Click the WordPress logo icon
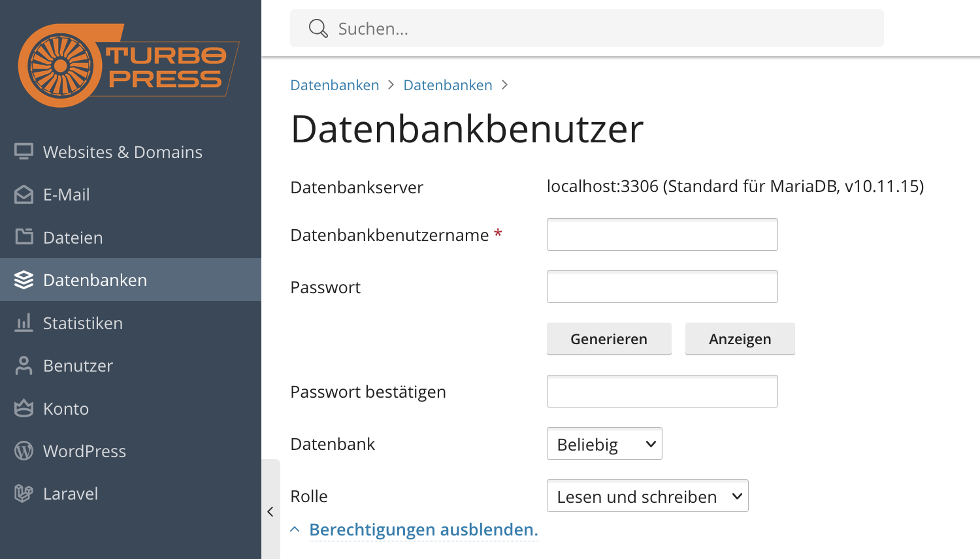 pos(24,451)
